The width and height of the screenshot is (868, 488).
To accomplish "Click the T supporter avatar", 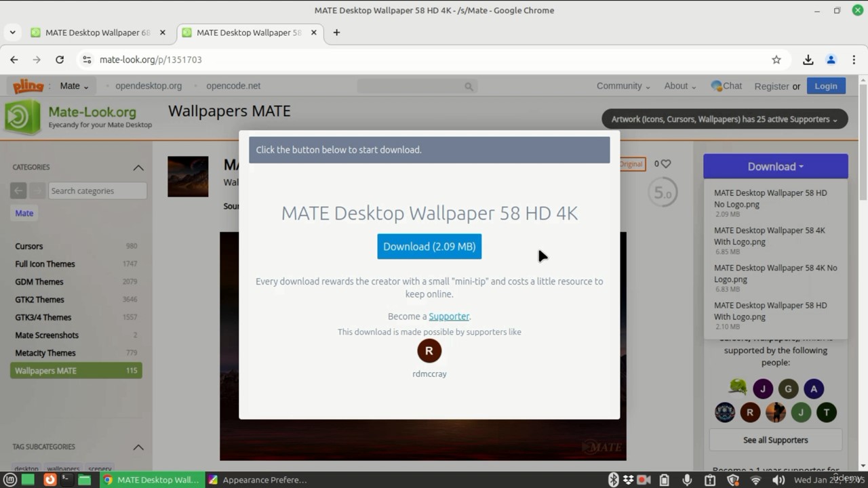I will [827, 412].
